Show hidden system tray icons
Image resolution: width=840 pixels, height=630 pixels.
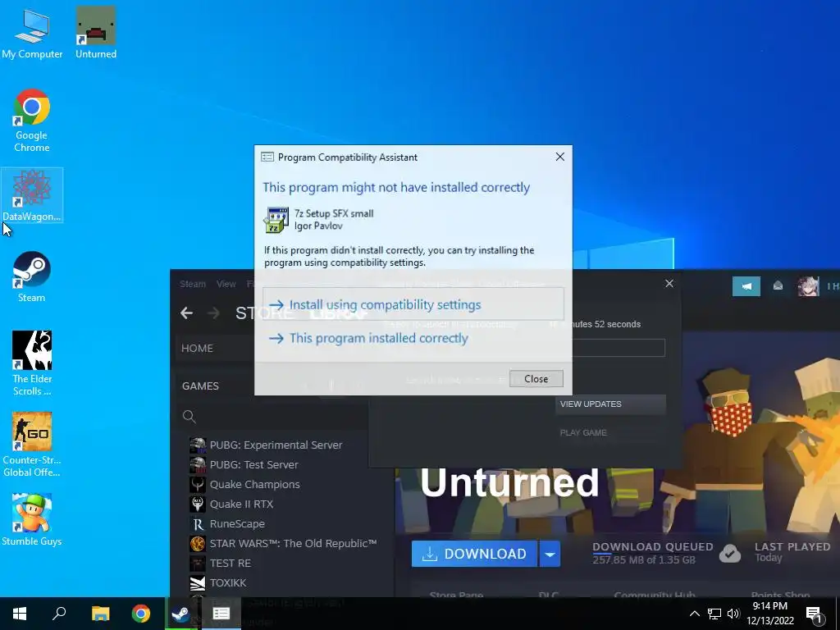(x=694, y=614)
